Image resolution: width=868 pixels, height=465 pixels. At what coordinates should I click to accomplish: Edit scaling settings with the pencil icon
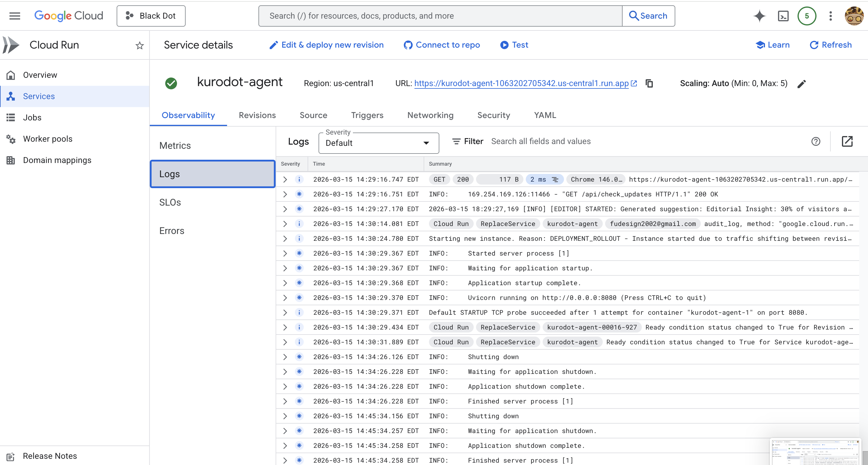tap(802, 83)
